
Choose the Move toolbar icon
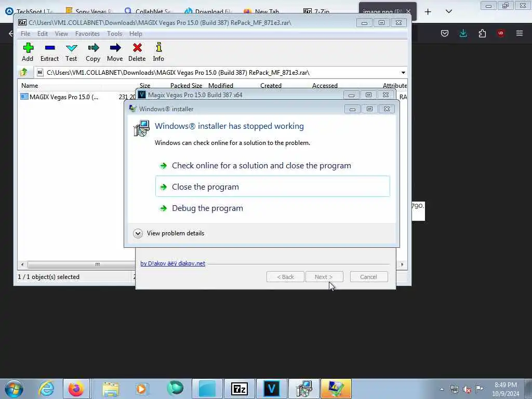pos(115,52)
